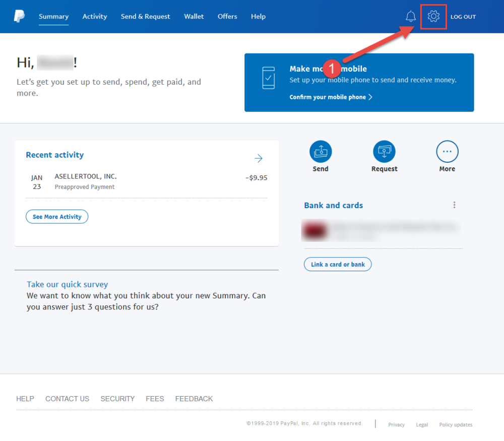This screenshot has width=504, height=441.
Task: Click the JAN 23 transaction date
Action: [37, 182]
